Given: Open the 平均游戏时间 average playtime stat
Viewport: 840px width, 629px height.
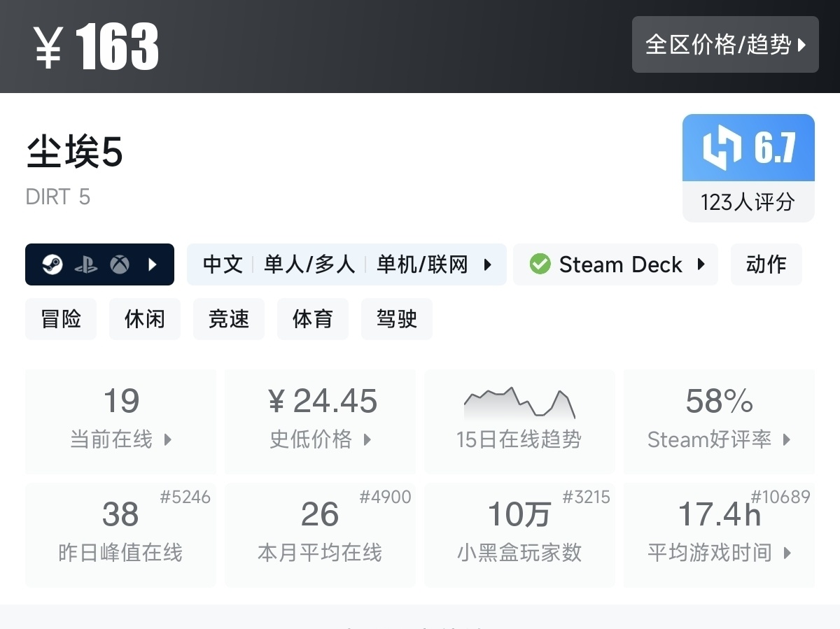Looking at the screenshot, I should [x=719, y=535].
